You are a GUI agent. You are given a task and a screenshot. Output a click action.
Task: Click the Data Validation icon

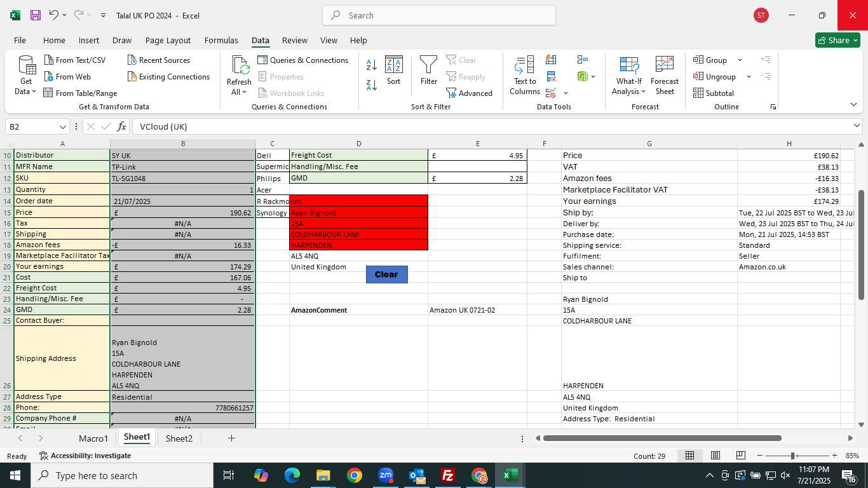[x=551, y=93]
